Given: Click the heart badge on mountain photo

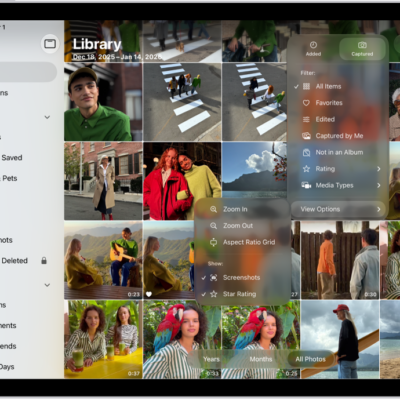Looking at the screenshot, I should click(x=149, y=294).
